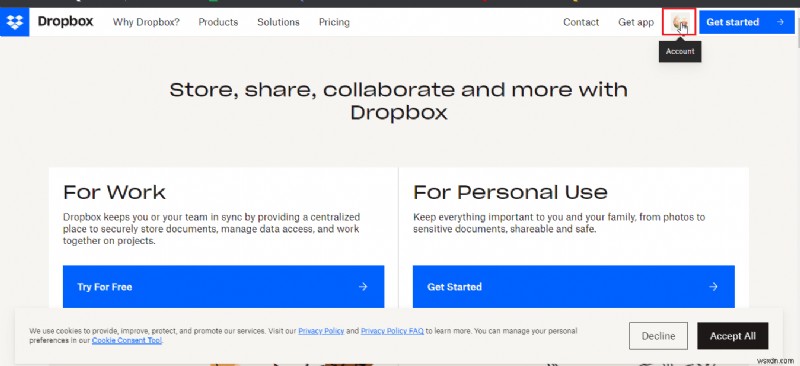Click the 'Store, share, collaborate' headline
Screen dimensions: 800x366
[398, 101]
